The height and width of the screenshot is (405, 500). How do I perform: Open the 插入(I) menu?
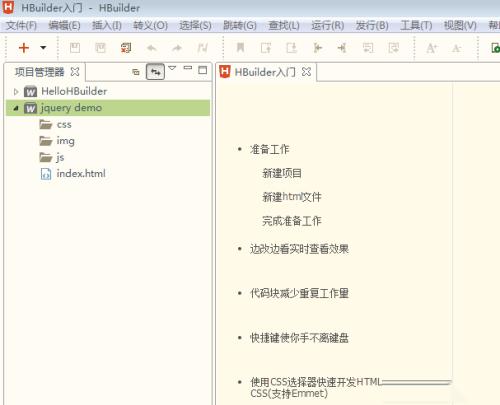107,25
